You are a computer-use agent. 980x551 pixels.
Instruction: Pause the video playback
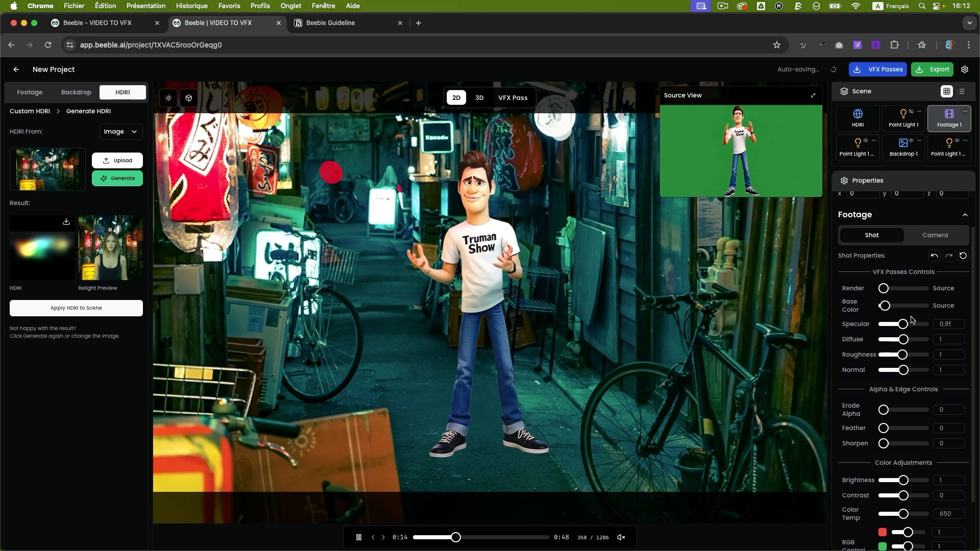[x=359, y=537]
